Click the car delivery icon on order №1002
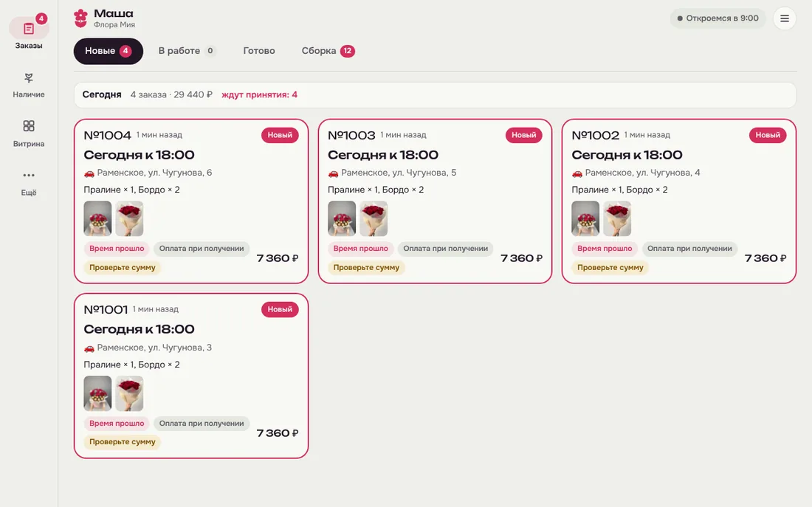Image resolution: width=812 pixels, height=507 pixels. coord(577,173)
